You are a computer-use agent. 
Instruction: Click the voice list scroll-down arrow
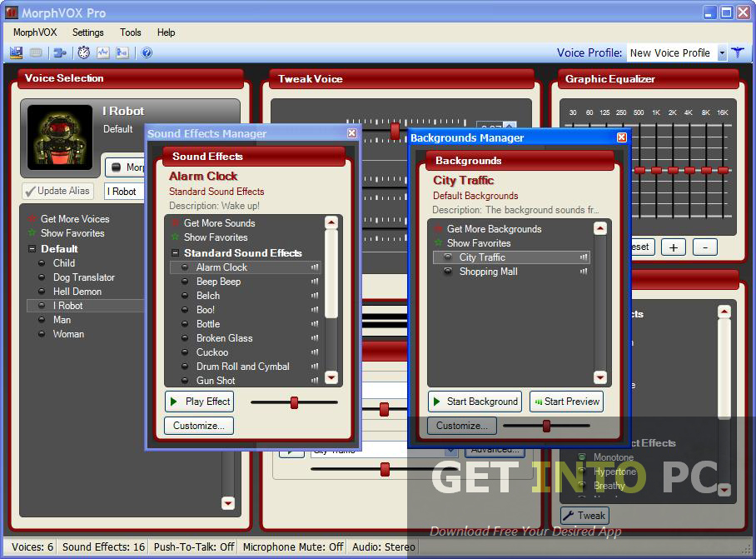[227, 503]
